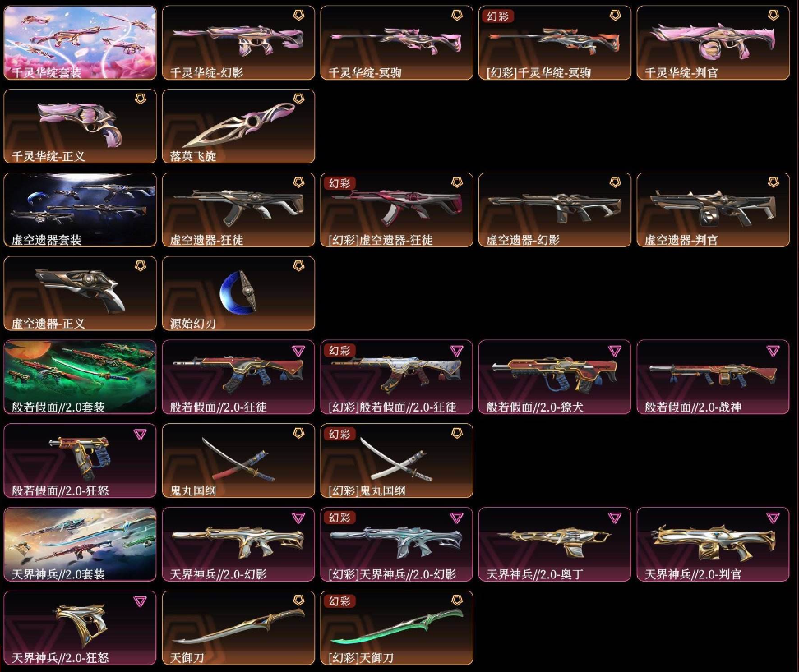Open the 般若假面//2.0套装 bundle thumbnail
The image size is (799, 672).
point(80,377)
